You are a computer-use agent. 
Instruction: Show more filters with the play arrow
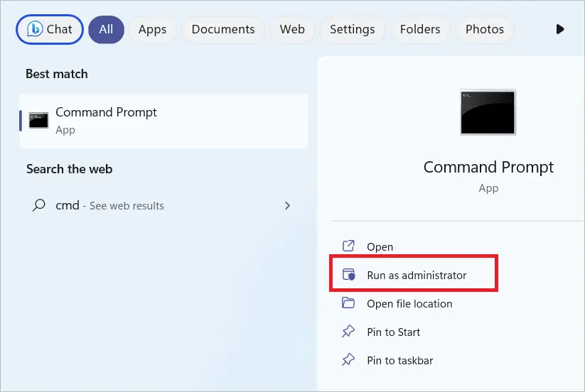(560, 29)
